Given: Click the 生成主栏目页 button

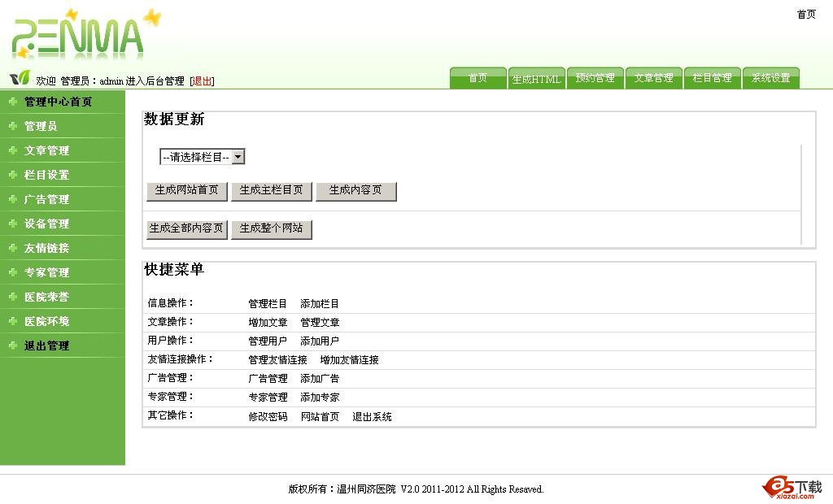Looking at the screenshot, I should [271, 191].
